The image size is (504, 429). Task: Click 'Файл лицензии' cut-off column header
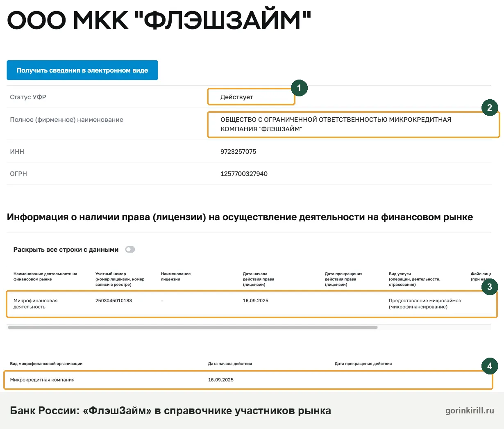click(481, 276)
